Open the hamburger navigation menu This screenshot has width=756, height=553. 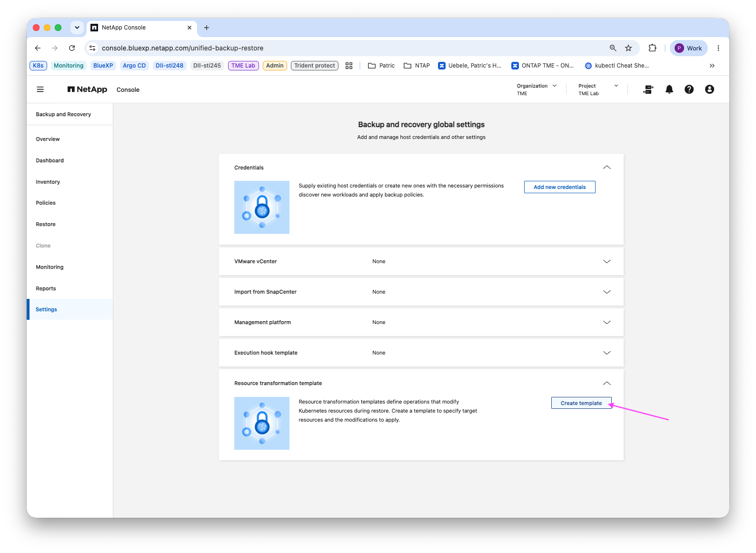click(40, 89)
